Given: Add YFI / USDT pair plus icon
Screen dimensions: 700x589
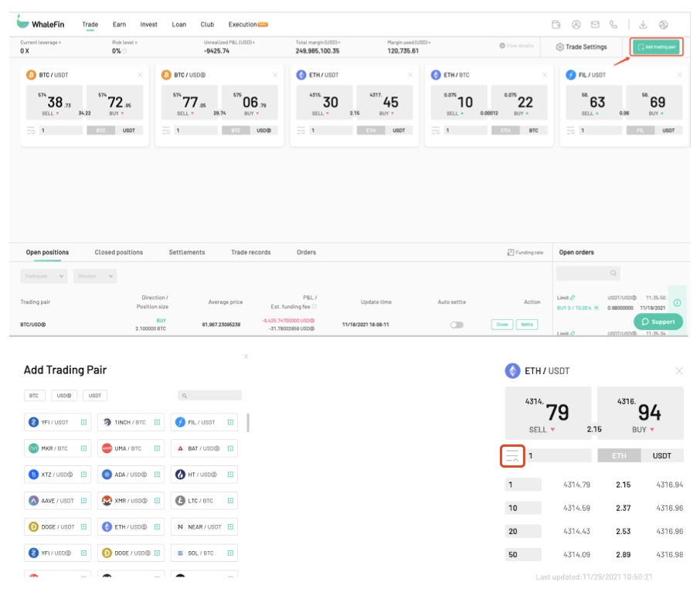Looking at the screenshot, I should tap(83, 423).
